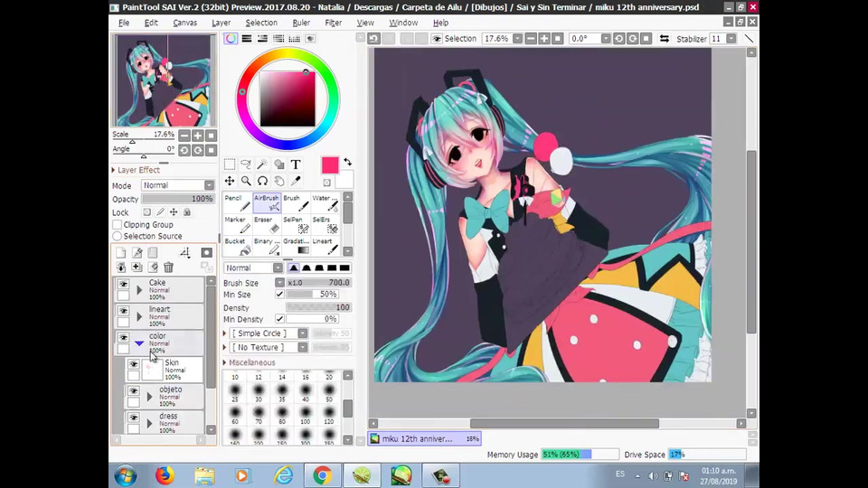Delete the selected layer with trash icon

[169, 267]
